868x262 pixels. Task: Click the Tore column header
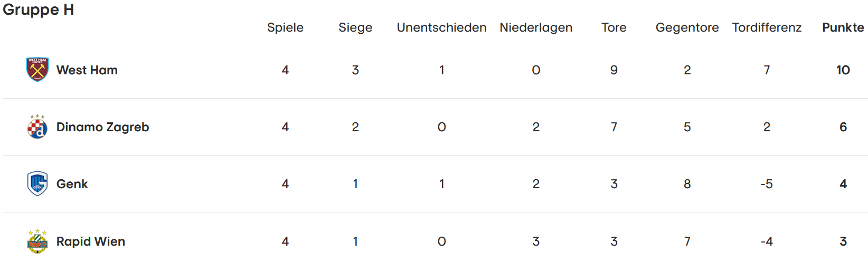click(614, 27)
